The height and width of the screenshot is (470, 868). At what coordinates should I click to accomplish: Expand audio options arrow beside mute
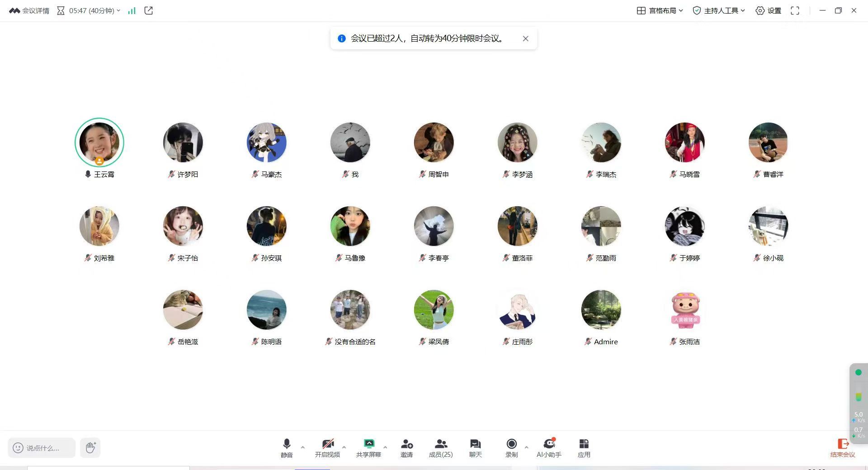303,447
